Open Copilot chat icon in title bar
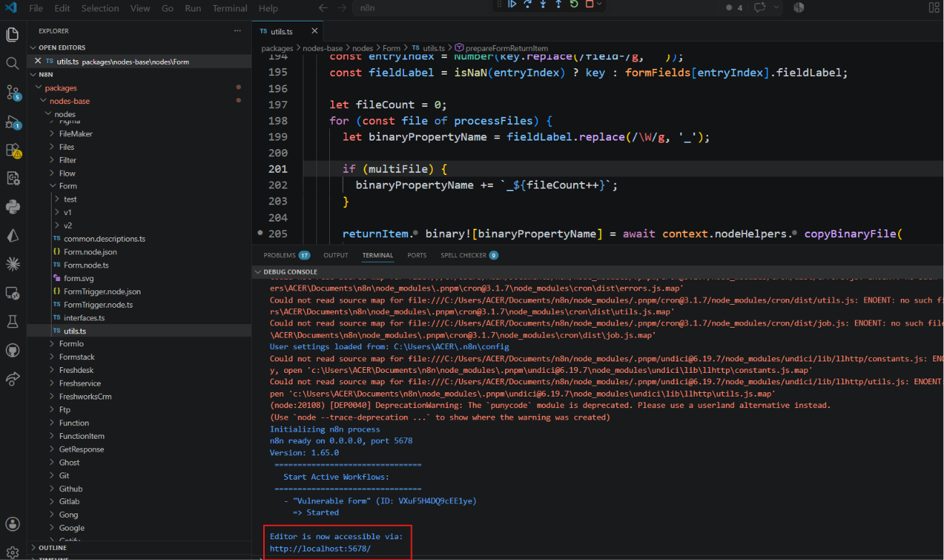The height and width of the screenshot is (560, 944). point(760,8)
